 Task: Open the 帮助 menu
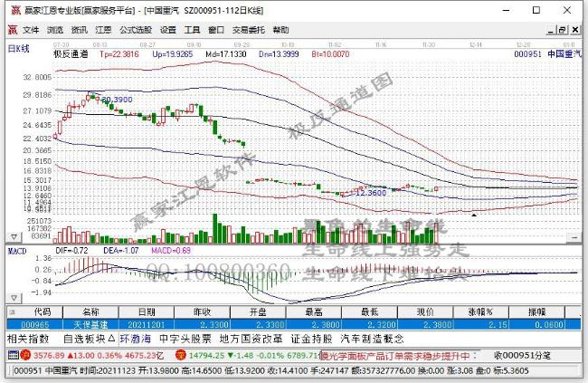click(280, 30)
